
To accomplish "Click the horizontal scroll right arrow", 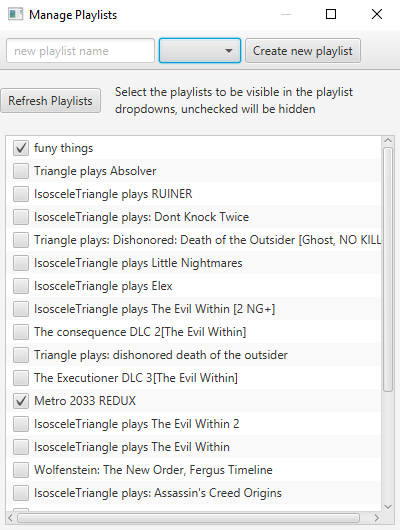I will (x=377, y=518).
